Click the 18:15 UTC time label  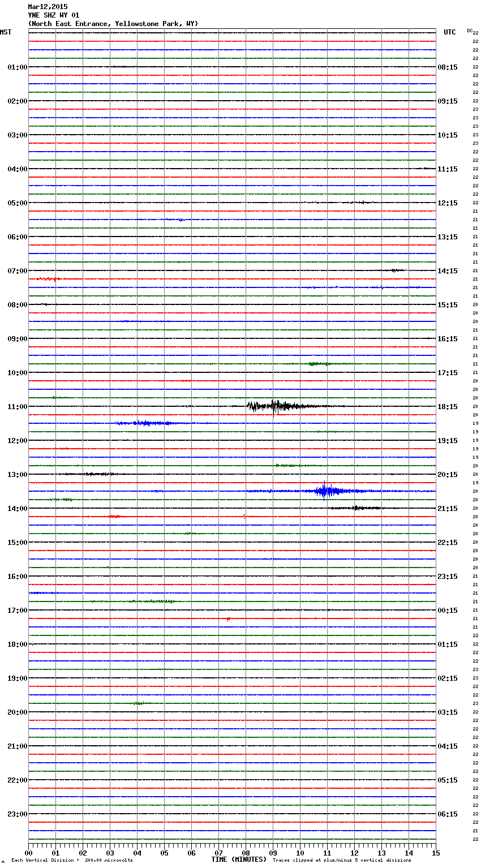pyautogui.click(x=448, y=407)
